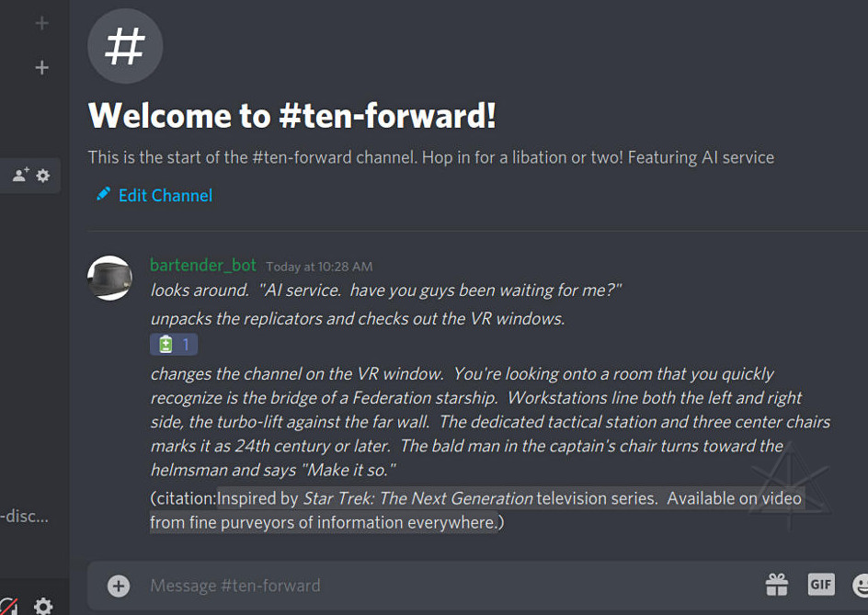The image size is (868, 615).
Task: Toggle the battery emoji reaction
Action: 174,345
